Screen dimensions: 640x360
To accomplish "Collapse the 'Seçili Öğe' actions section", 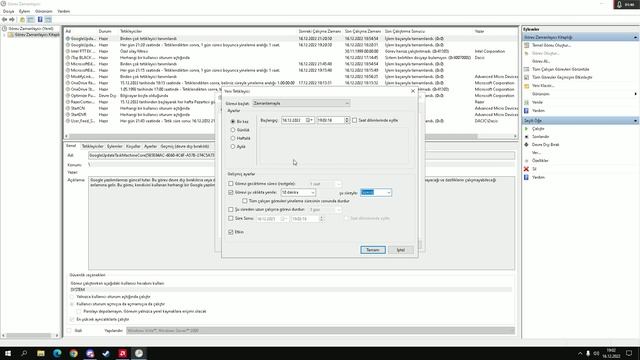I will (x=636, y=121).
